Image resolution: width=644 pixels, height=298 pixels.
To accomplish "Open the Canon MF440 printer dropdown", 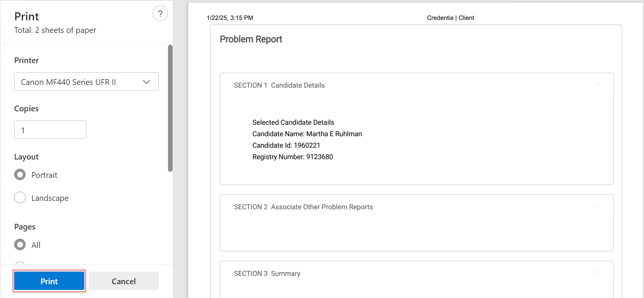I will tap(86, 82).
